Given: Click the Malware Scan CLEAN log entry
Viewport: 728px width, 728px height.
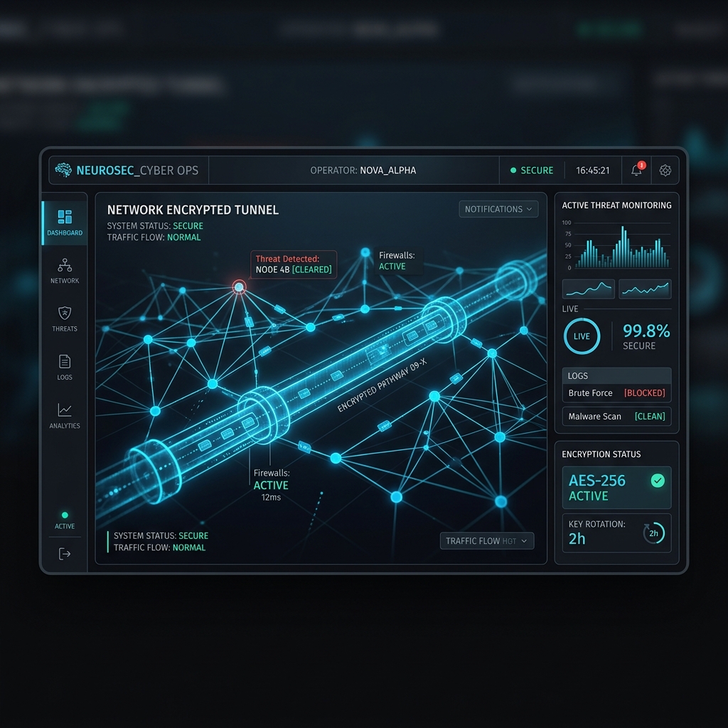Looking at the screenshot, I should (616, 417).
